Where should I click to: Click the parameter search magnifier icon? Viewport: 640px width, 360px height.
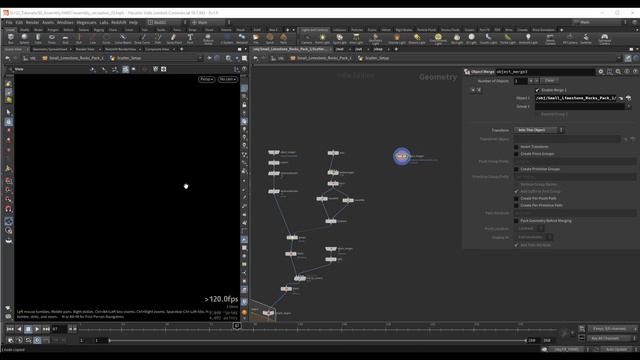pos(618,71)
